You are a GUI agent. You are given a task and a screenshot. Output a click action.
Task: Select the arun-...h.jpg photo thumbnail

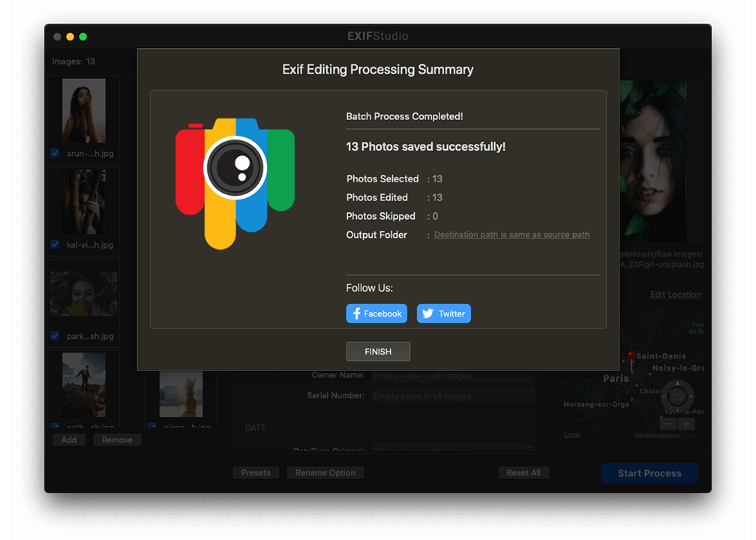84,110
